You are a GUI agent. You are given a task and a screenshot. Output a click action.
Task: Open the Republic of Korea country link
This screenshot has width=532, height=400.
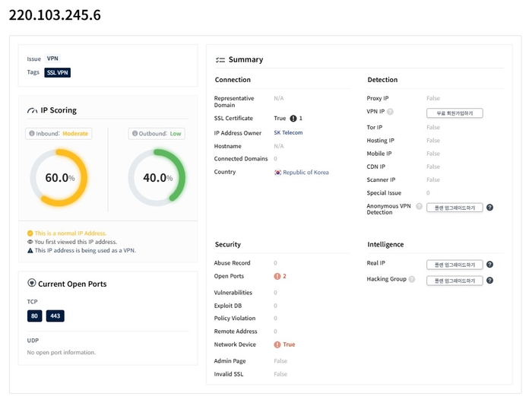[306, 173]
